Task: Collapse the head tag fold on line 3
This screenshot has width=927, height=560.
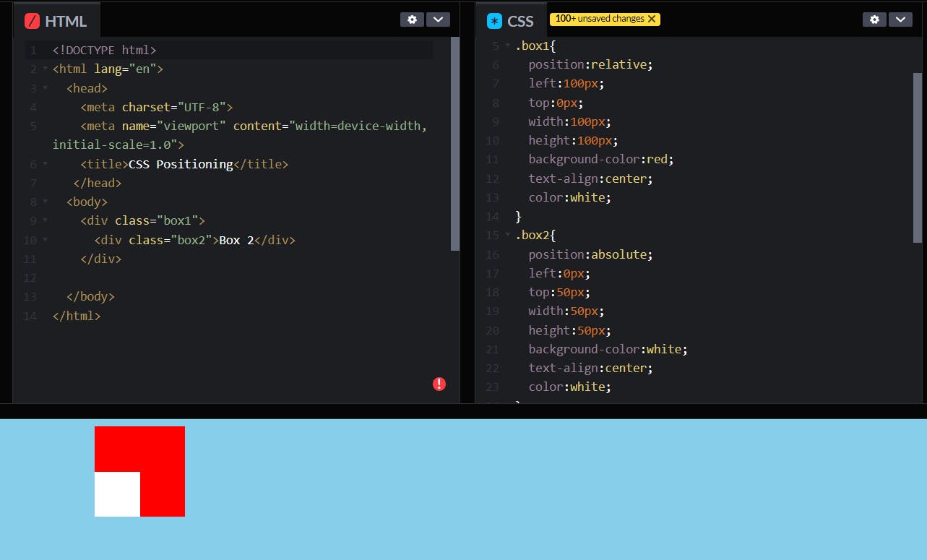Action: 46,88
